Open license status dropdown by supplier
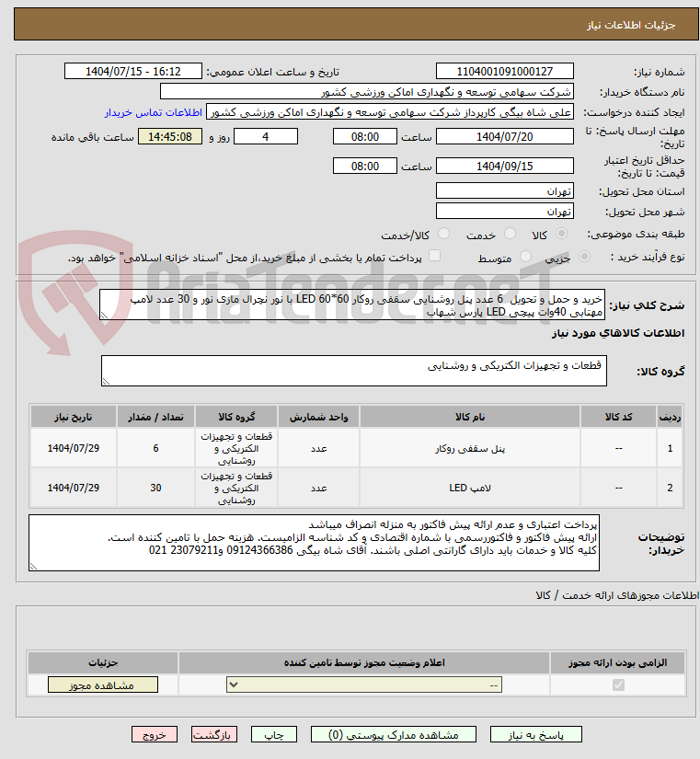The width and height of the screenshot is (700, 759). pyautogui.click(x=364, y=684)
